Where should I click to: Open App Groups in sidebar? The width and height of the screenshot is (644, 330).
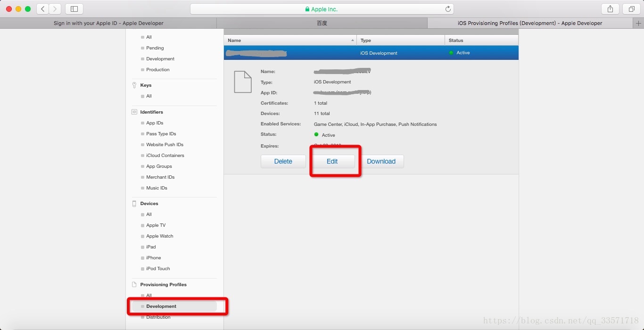click(159, 166)
